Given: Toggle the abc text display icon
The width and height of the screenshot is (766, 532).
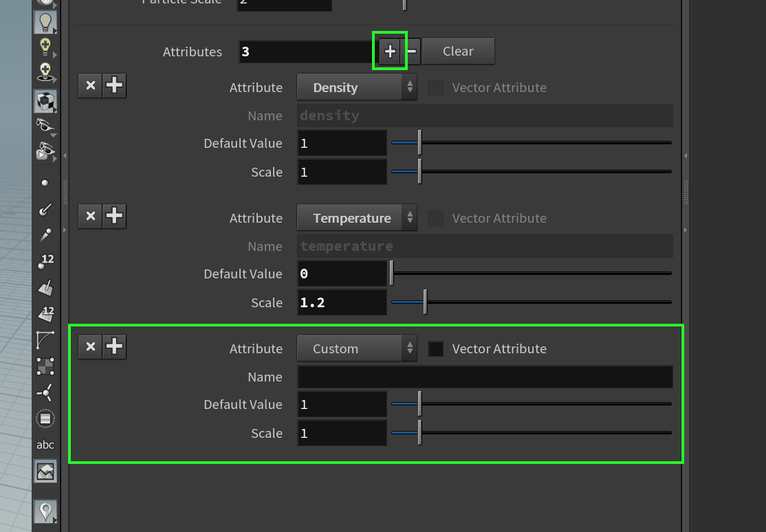Looking at the screenshot, I should coord(45,445).
